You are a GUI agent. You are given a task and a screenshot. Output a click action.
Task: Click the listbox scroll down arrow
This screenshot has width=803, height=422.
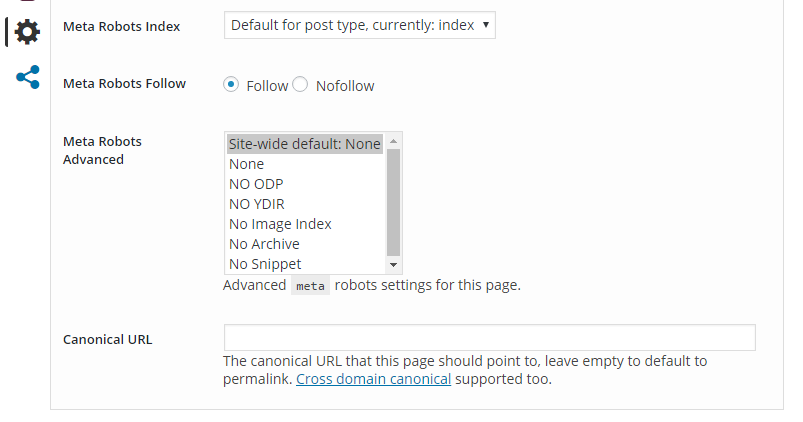(393, 265)
